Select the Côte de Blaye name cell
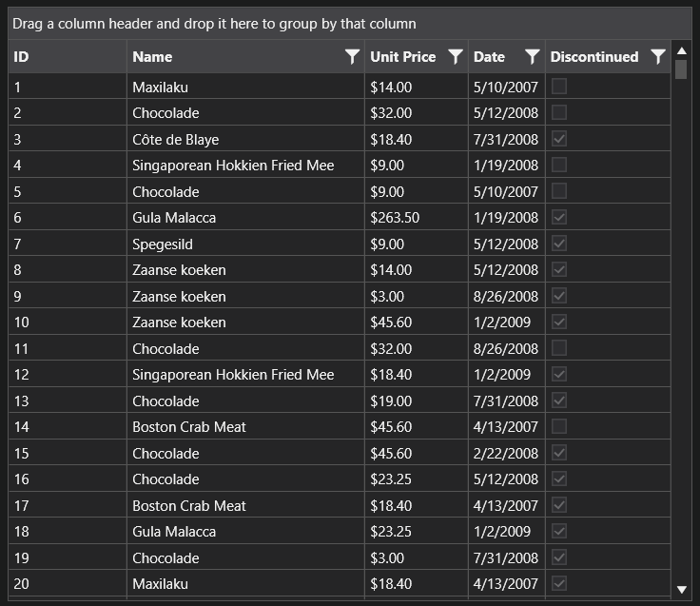The width and height of the screenshot is (700, 606). (x=245, y=139)
